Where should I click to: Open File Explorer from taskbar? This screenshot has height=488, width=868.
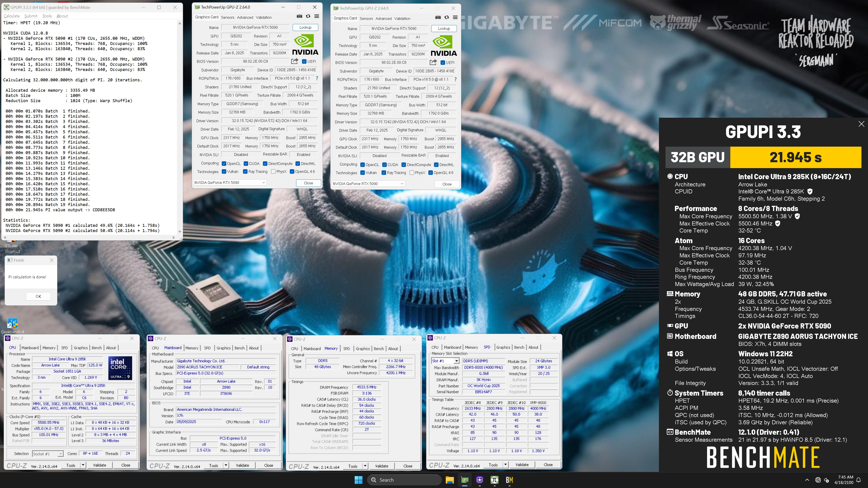[x=450, y=480]
